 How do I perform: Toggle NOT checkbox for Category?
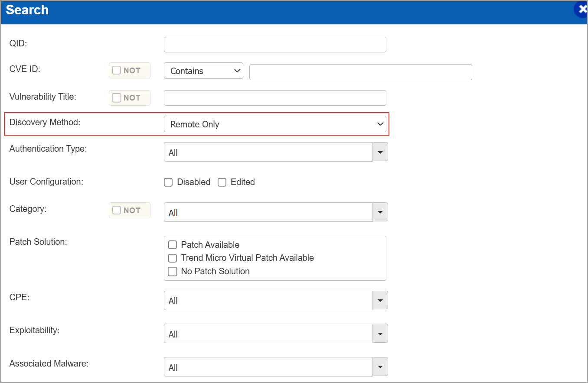pos(117,210)
